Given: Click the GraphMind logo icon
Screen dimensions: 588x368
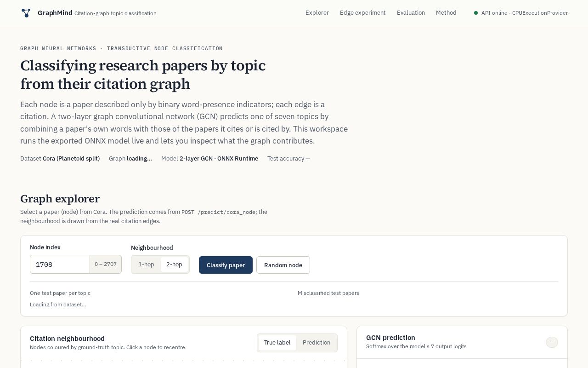Looking at the screenshot, I should coord(26,13).
